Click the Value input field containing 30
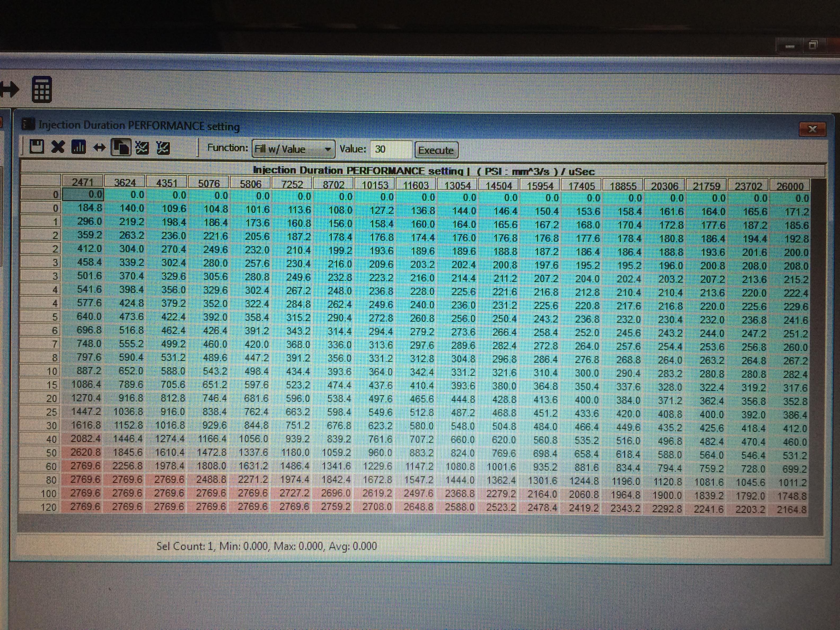 point(391,149)
